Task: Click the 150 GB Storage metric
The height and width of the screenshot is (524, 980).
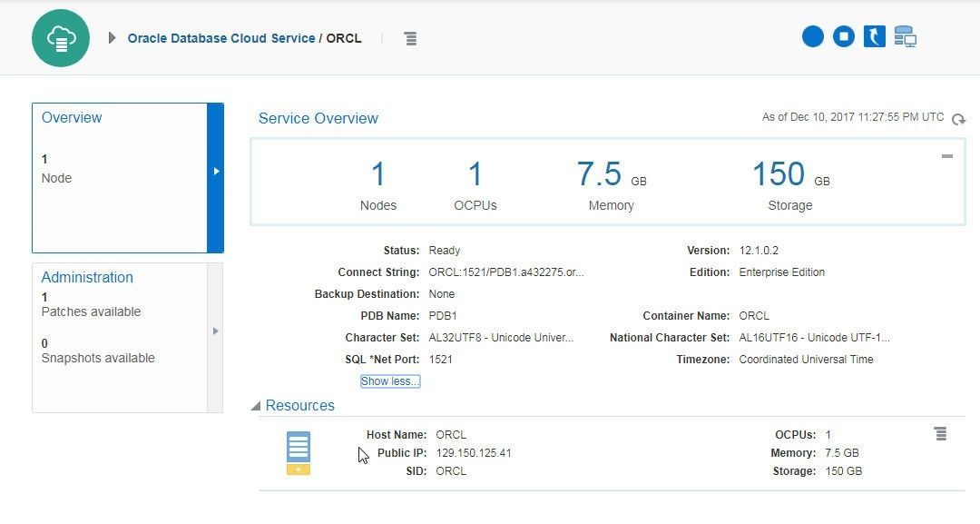Action: 790,185
